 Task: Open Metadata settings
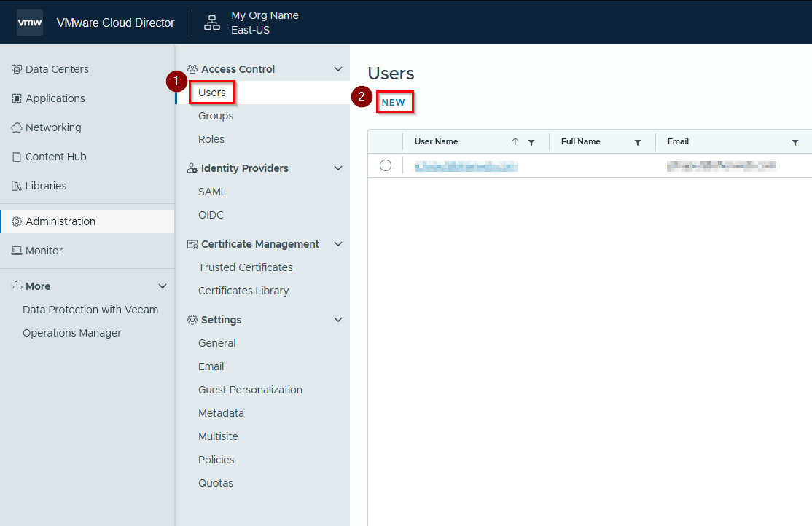[221, 413]
